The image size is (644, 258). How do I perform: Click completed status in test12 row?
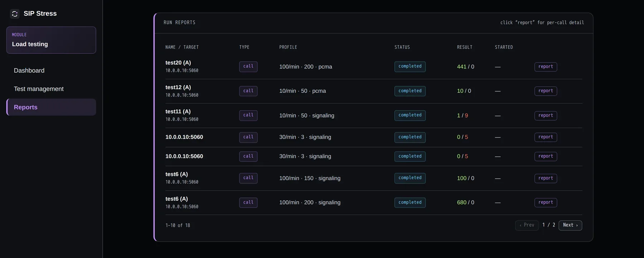click(x=410, y=91)
